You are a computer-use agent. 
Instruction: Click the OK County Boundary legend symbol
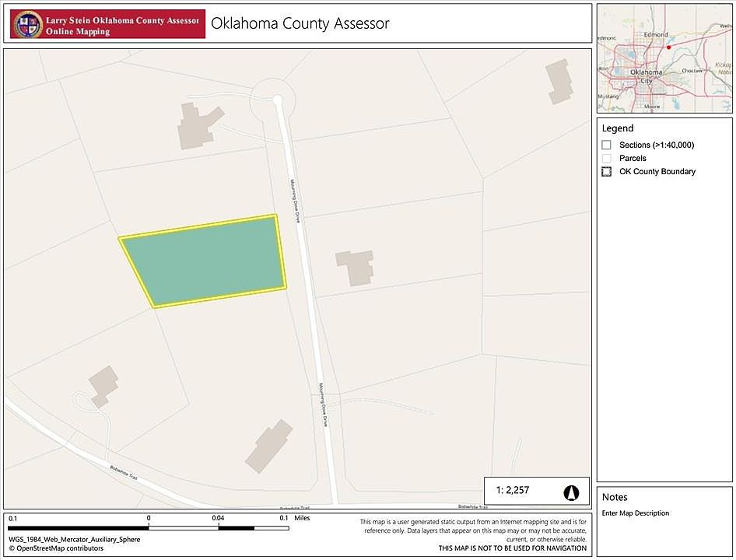(606, 171)
